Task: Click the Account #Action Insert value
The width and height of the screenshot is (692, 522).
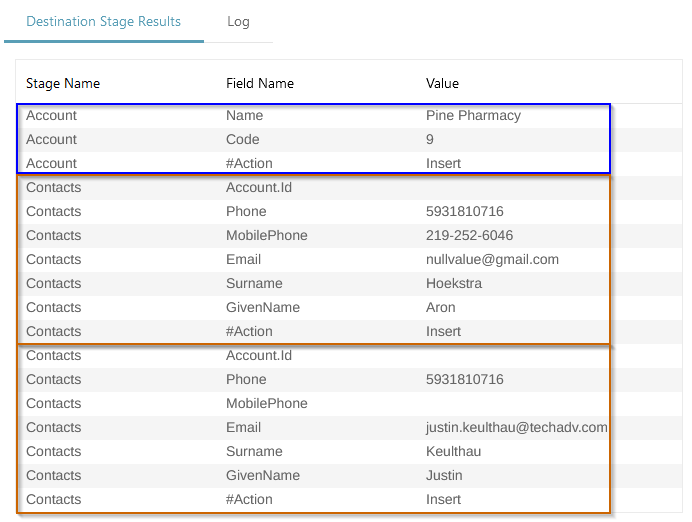Action: (443, 163)
